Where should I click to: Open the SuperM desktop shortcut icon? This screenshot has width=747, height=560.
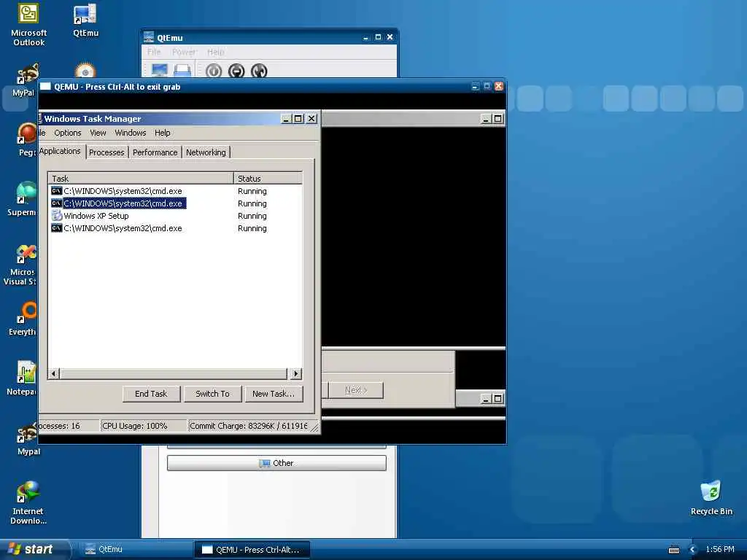click(23, 199)
